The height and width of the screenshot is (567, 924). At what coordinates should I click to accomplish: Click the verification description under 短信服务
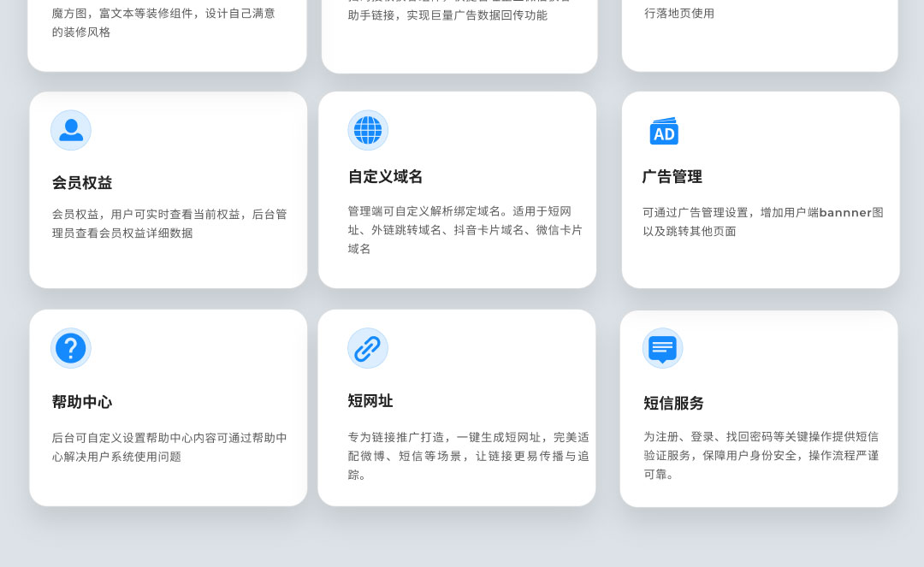761,455
